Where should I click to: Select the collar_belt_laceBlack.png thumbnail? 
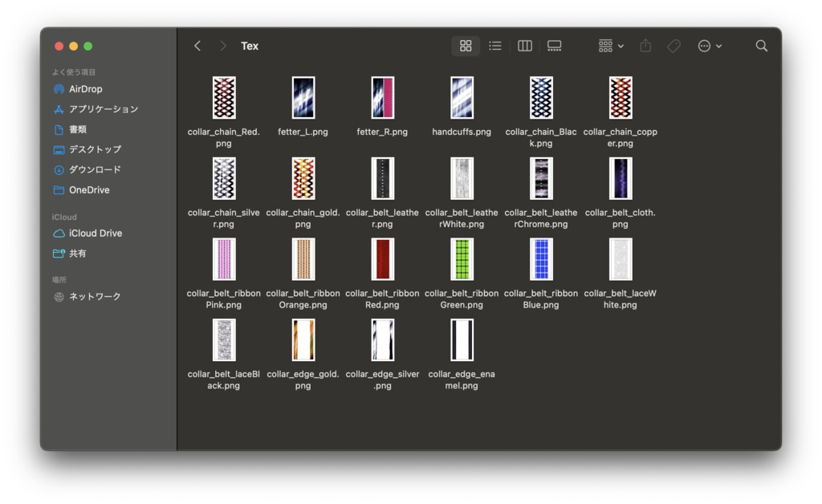point(224,340)
